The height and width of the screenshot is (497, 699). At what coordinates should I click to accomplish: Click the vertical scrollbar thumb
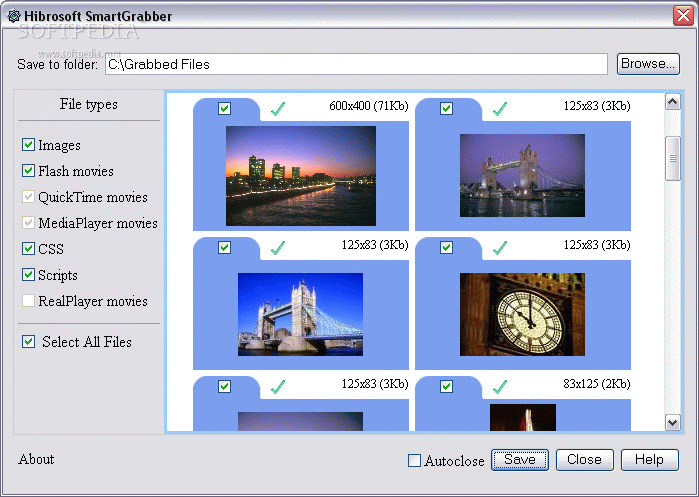pos(672,158)
